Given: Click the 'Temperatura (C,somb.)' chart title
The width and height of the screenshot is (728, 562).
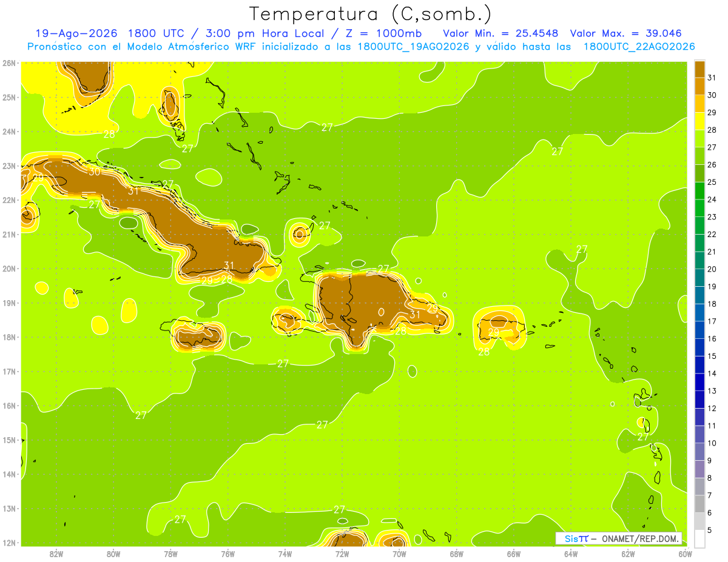Looking at the screenshot, I should (370, 14).
